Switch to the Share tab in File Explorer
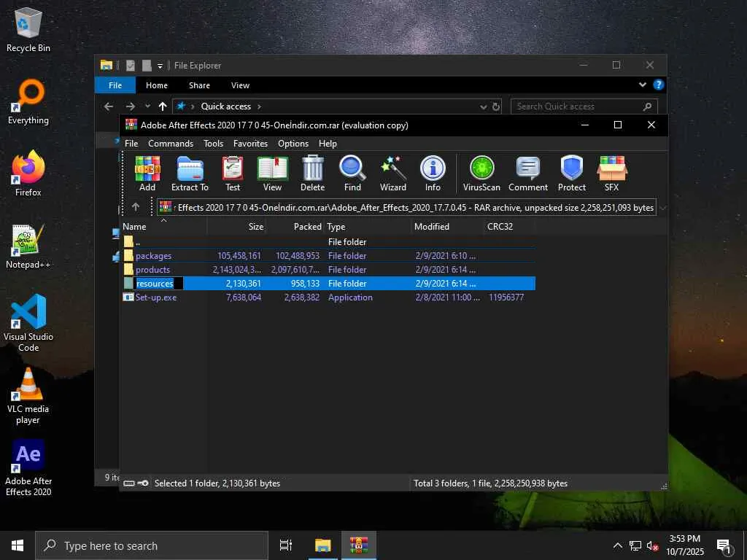Screen dimensions: 747x560 [199, 85]
